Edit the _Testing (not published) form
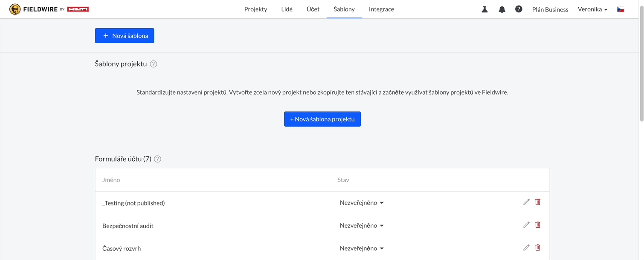The height and width of the screenshot is (260, 644). [526, 202]
